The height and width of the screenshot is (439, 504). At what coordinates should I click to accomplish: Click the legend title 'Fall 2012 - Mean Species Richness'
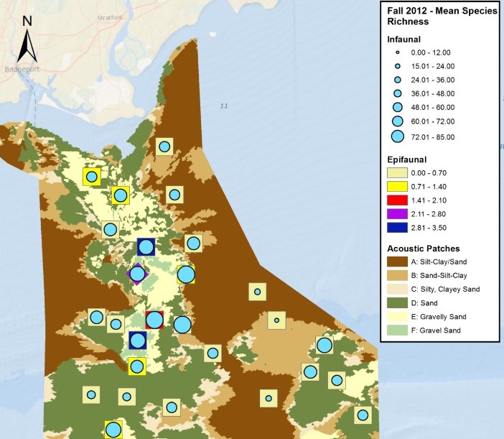pos(442,16)
